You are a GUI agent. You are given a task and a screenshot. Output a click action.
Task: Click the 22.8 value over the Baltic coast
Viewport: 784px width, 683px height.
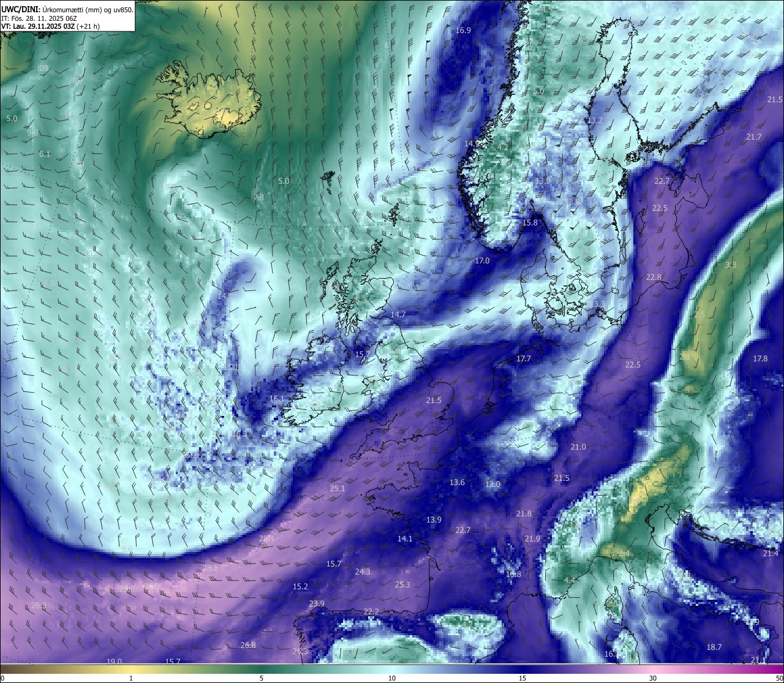[654, 277]
